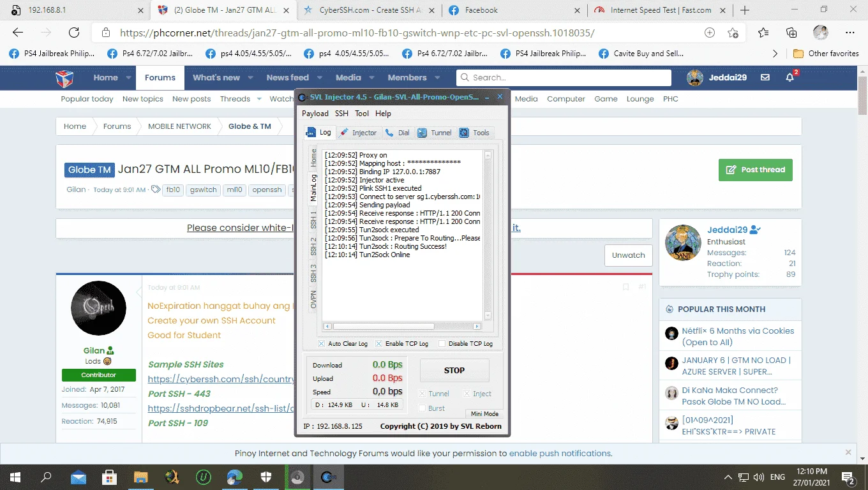Toggle the Inject checkbox
Viewport: 868px width, 490px height.
tap(467, 394)
